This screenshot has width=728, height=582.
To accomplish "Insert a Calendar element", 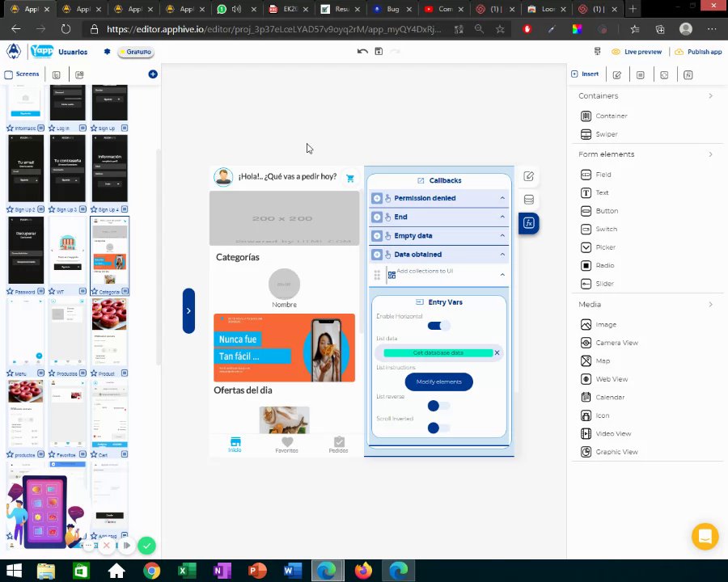I will point(586,397).
